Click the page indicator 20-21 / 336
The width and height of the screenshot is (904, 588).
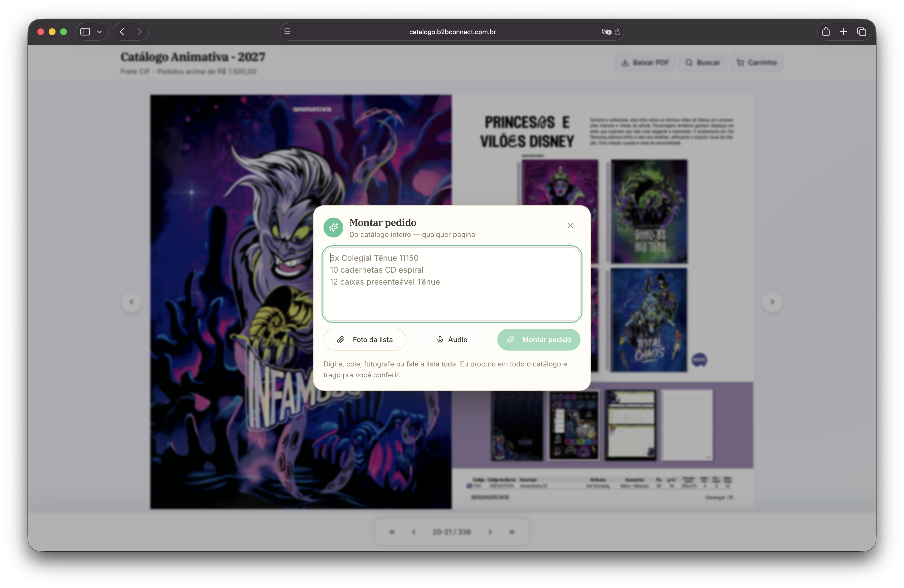(x=452, y=532)
